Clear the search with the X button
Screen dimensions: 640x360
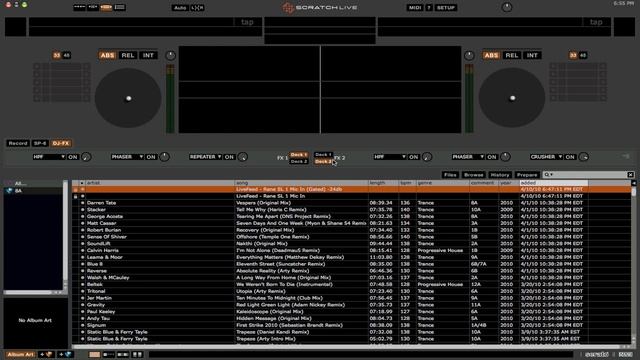[631, 175]
